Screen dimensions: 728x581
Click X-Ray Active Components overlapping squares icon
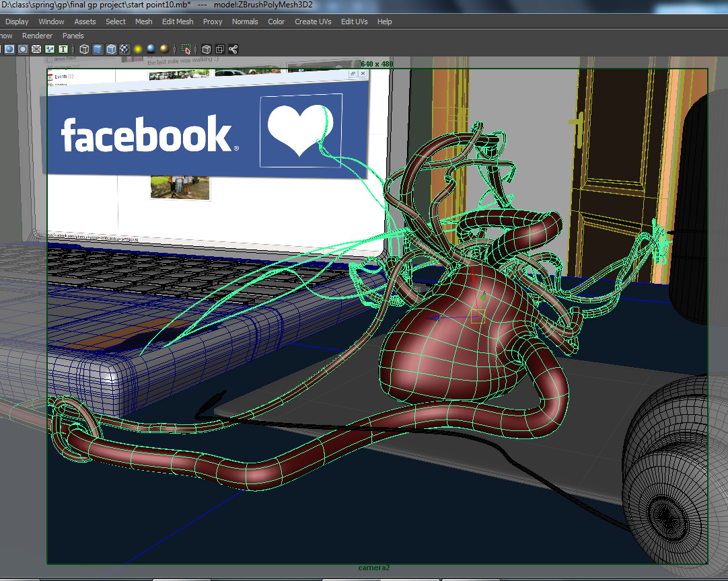[220, 49]
